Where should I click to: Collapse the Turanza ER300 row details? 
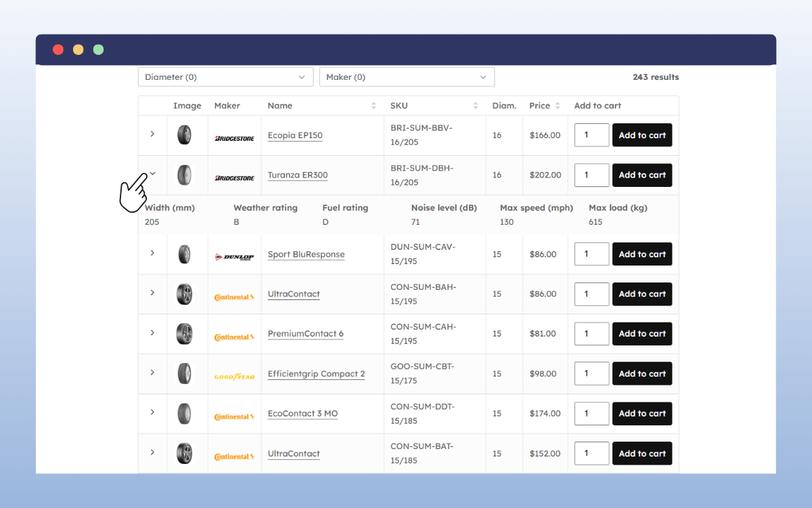pyautogui.click(x=152, y=174)
